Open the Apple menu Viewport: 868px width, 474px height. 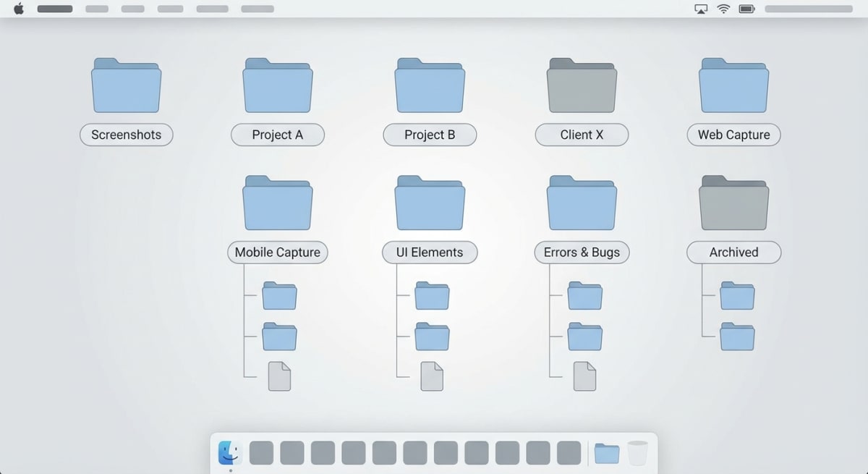pos(17,9)
